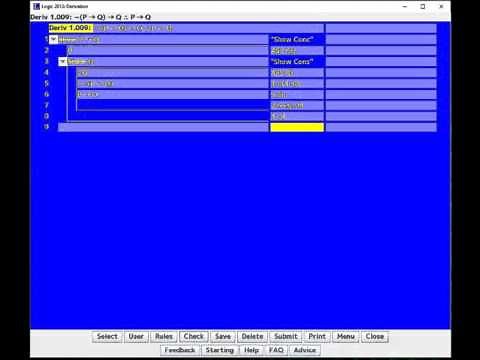Click the formula field on line 1
This screenshot has height=360, width=480.
[x=163, y=40]
